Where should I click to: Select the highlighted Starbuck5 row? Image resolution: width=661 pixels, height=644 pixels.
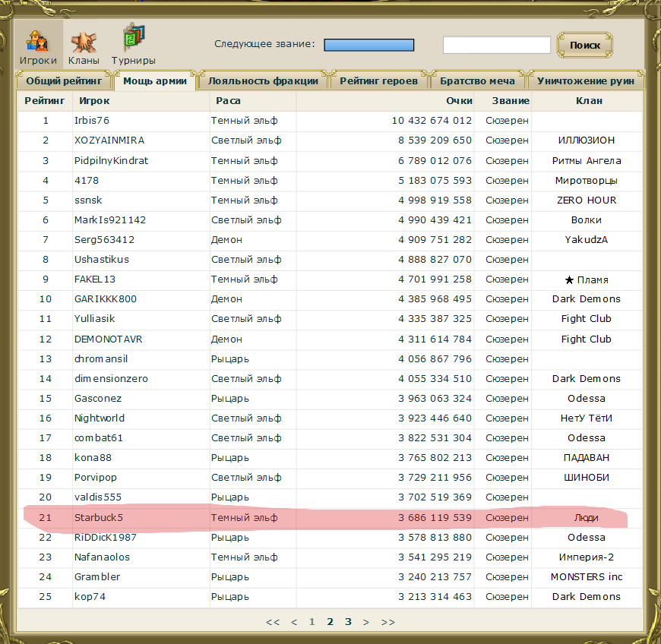[x=99, y=518]
